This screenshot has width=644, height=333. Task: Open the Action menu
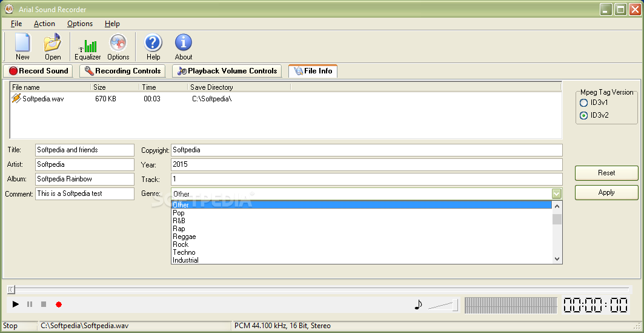[x=44, y=24]
